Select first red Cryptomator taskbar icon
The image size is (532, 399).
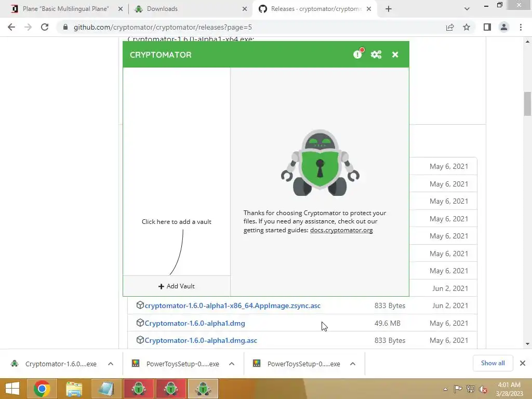pos(138,389)
